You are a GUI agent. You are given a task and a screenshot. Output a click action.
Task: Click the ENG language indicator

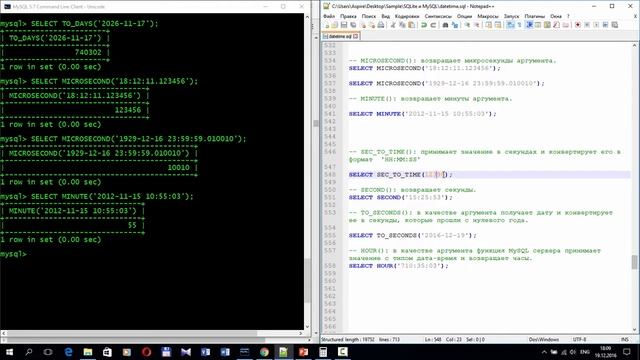pyautogui.click(x=585, y=352)
